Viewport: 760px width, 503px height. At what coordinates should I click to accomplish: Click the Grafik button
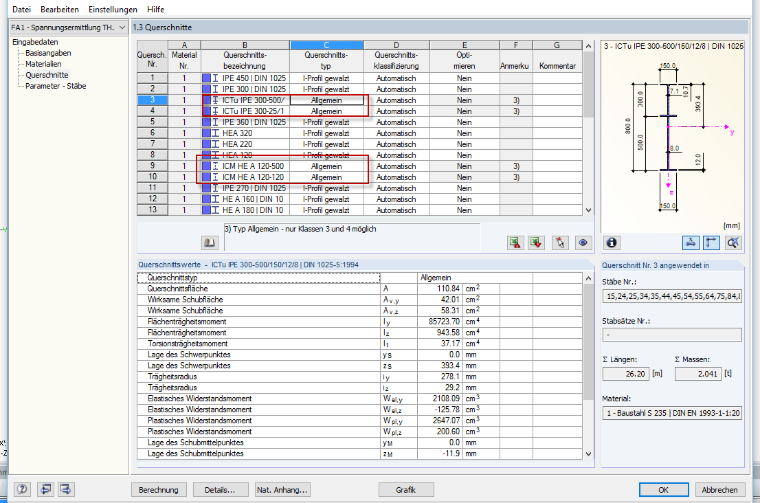(x=406, y=490)
